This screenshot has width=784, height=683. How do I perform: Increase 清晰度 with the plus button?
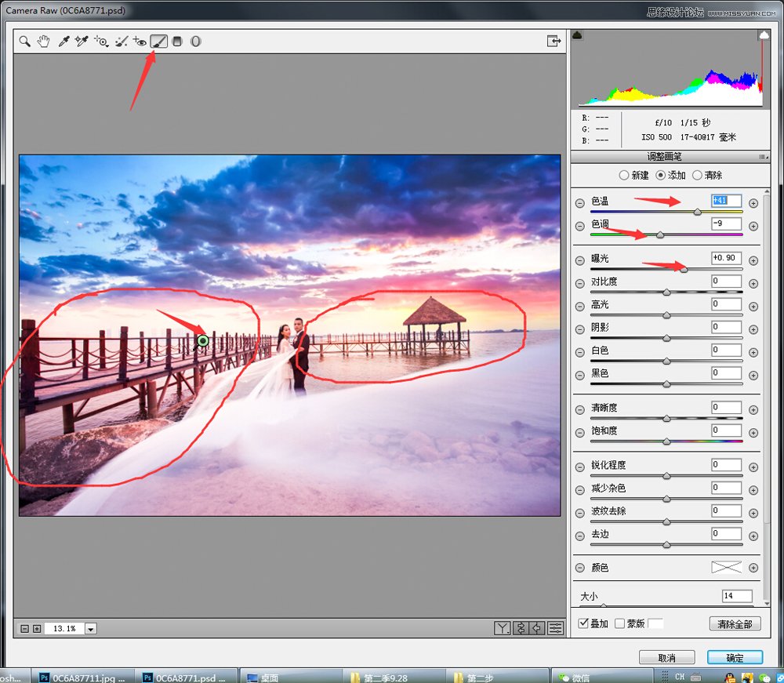tap(753, 410)
